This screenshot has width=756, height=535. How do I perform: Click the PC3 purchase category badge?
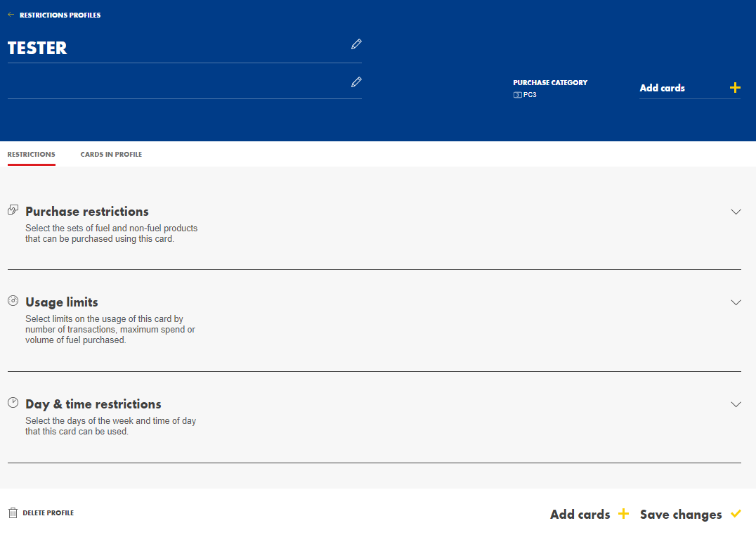525,95
